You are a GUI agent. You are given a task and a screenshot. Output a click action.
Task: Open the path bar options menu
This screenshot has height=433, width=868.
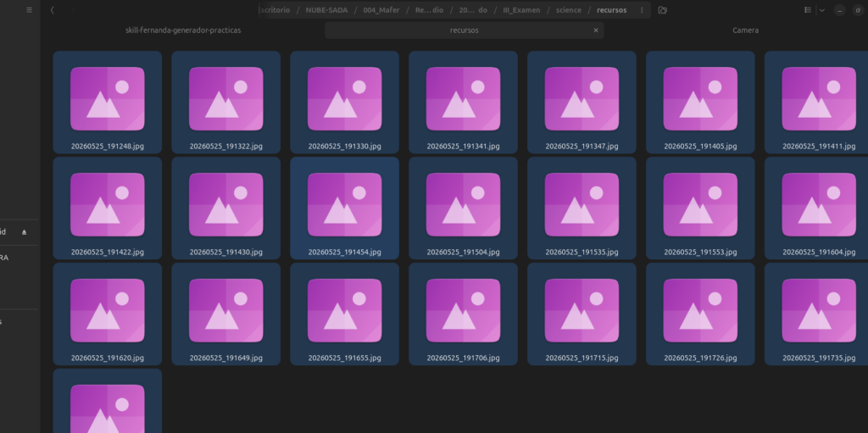click(x=642, y=10)
